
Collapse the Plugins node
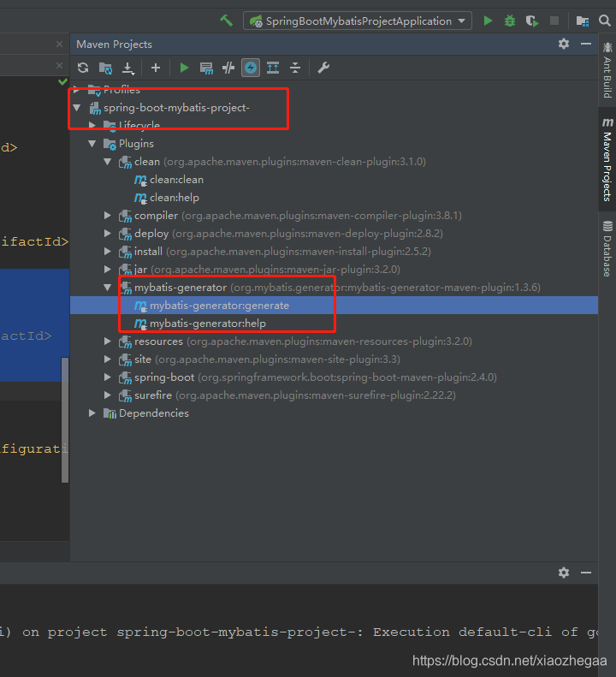[92, 144]
